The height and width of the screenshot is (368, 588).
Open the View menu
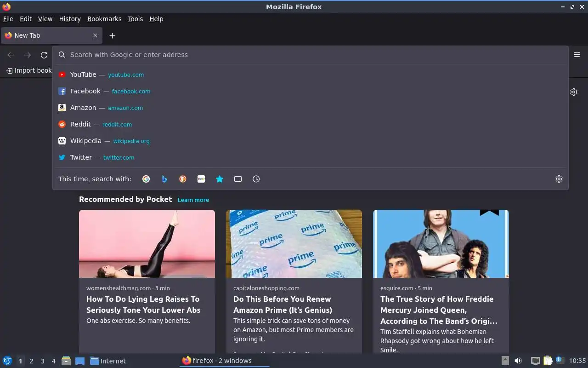(x=45, y=19)
